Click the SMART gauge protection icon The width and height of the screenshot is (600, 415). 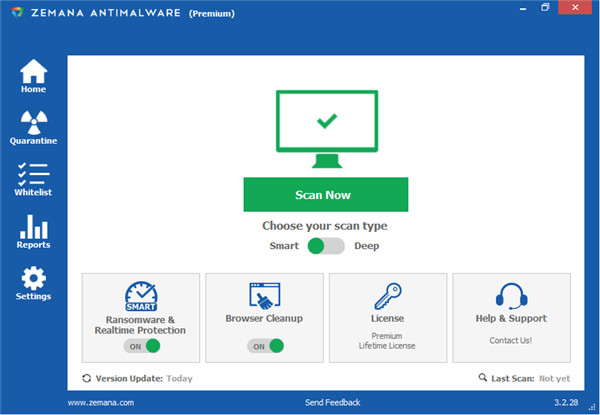(141, 296)
